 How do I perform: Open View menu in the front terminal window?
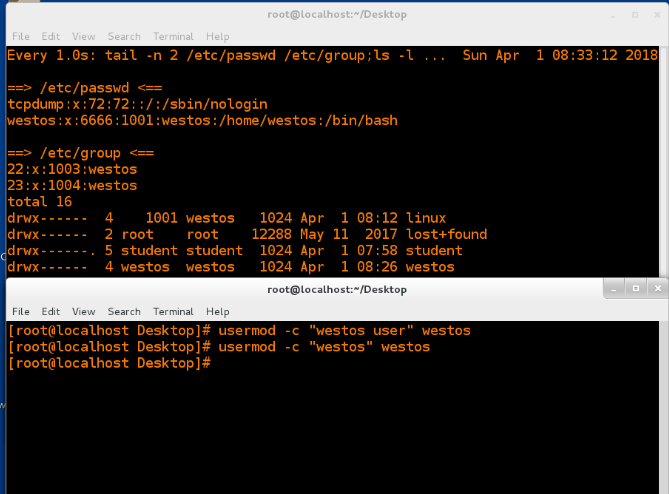(x=83, y=312)
